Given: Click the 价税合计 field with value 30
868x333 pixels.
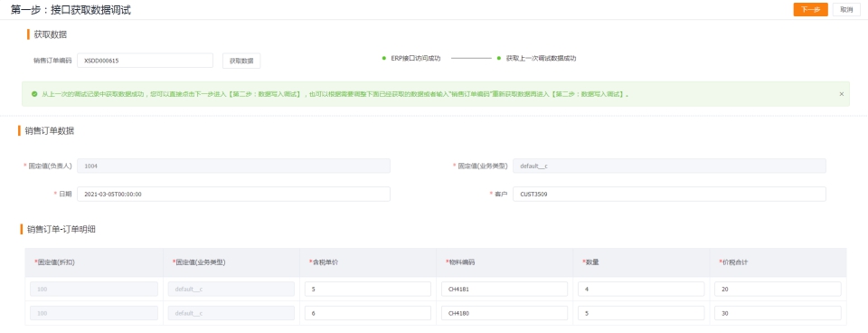Looking at the screenshot, I should (778, 313).
